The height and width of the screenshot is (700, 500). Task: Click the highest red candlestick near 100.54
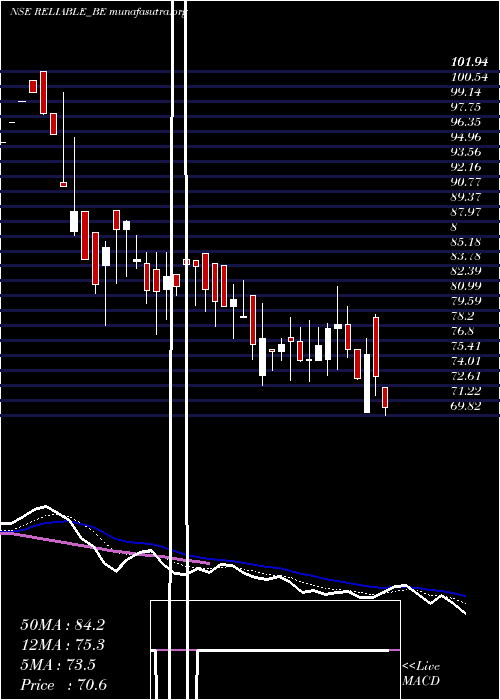click(x=43, y=92)
